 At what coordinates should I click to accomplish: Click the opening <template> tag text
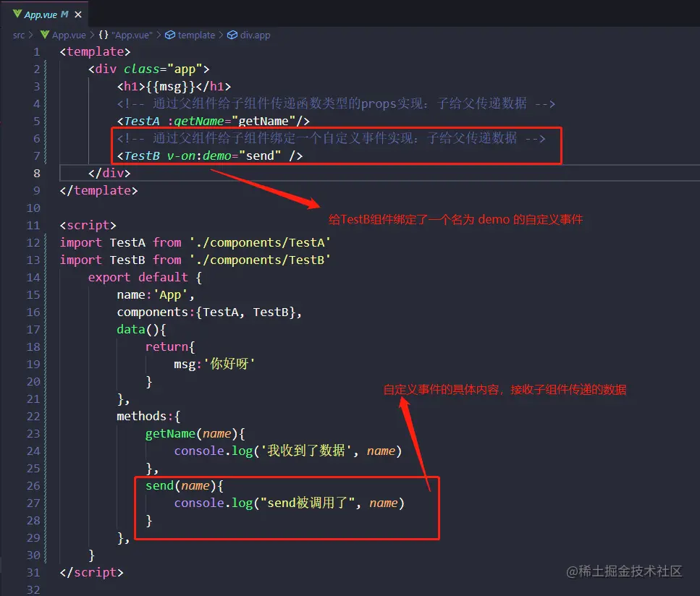click(x=95, y=52)
